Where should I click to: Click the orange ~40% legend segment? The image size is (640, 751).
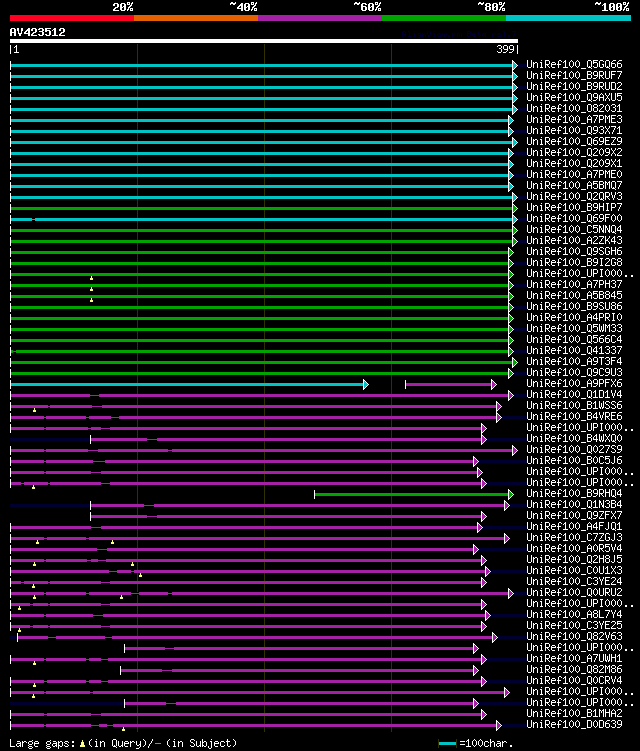[x=196, y=18]
